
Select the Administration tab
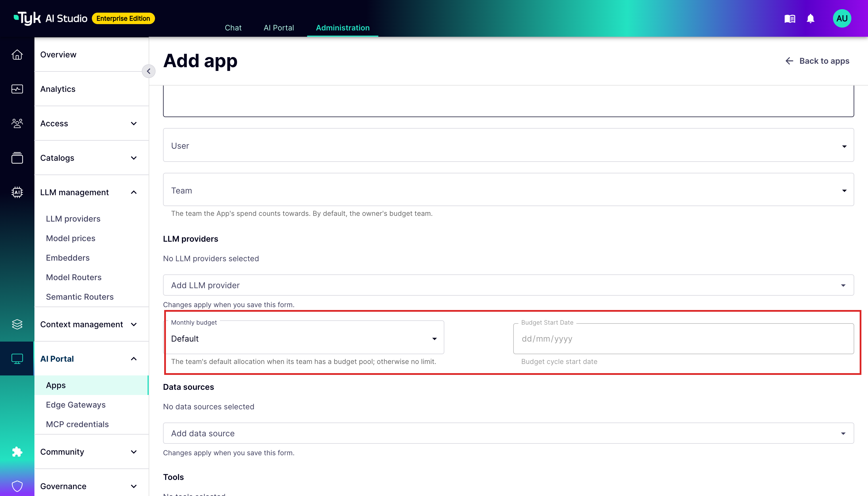343,28
